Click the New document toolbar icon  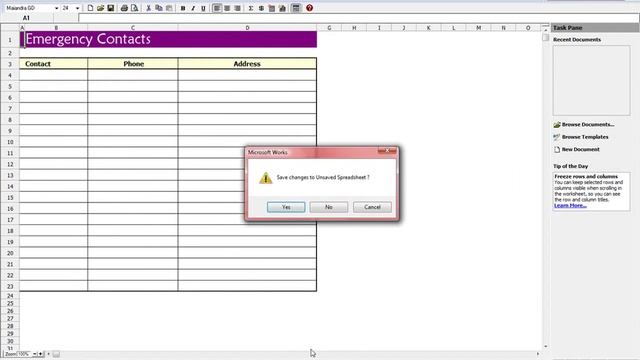[90, 8]
